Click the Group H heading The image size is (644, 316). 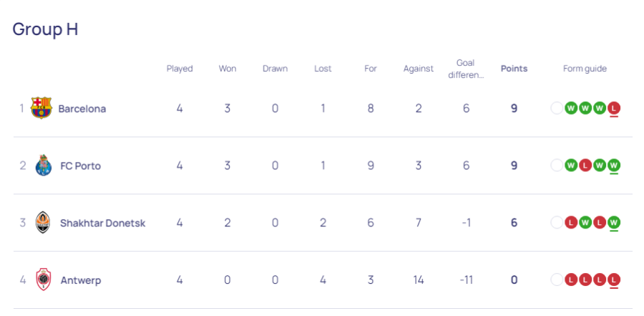(x=45, y=29)
